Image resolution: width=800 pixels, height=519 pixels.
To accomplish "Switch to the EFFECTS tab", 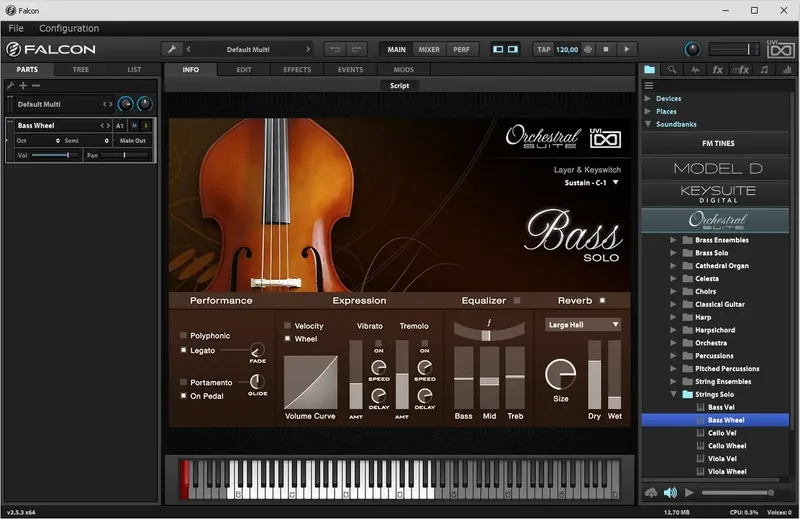I will pos(297,69).
